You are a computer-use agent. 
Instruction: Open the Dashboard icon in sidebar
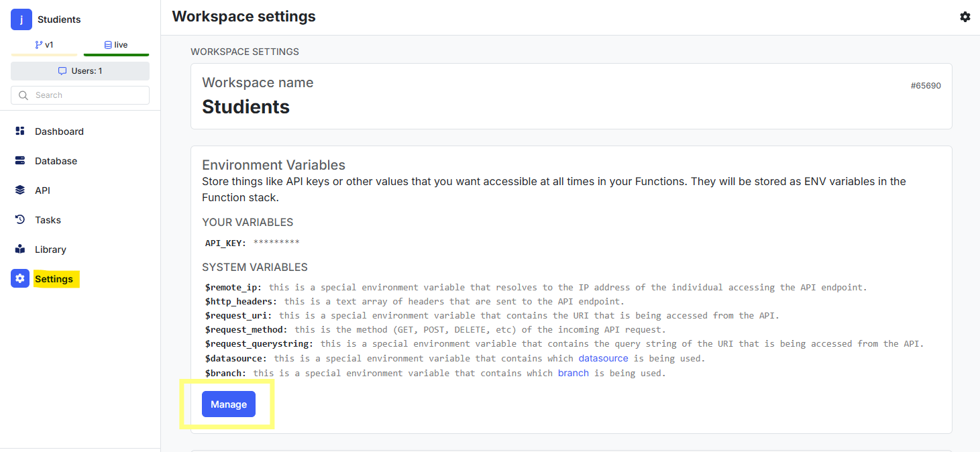[20, 131]
